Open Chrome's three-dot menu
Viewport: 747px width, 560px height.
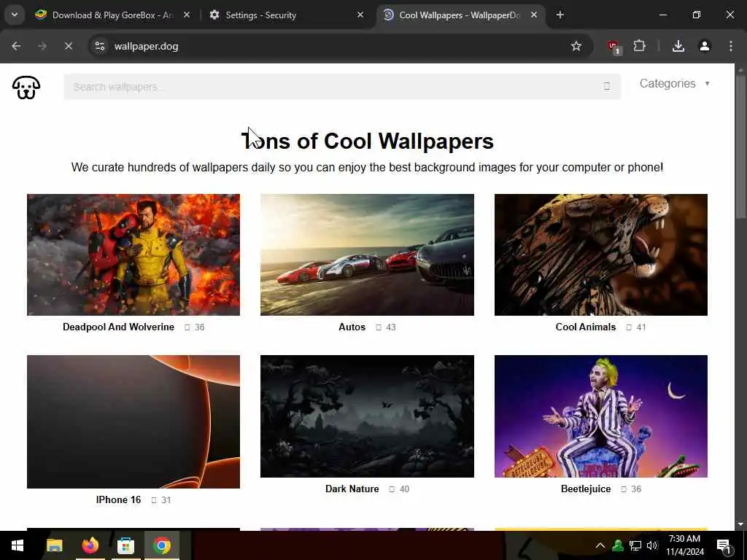point(731,46)
